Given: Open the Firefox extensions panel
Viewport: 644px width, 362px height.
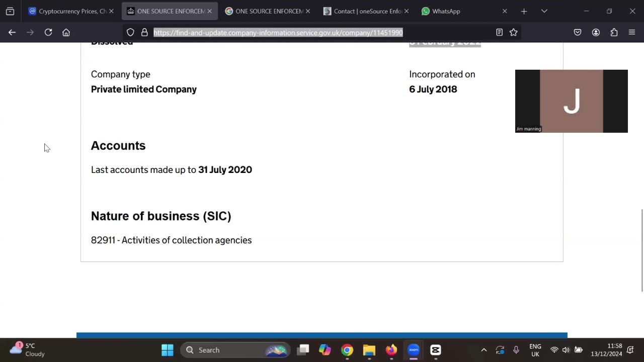Looking at the screenshot, I should pos(614,32).
